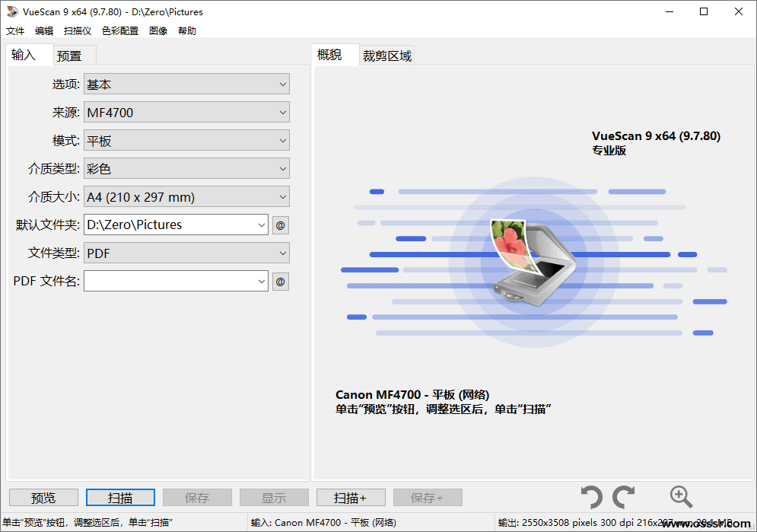This screenshot has height=532, width=757.
Task: Click the 保存+ button
Action: click(428, 497)
